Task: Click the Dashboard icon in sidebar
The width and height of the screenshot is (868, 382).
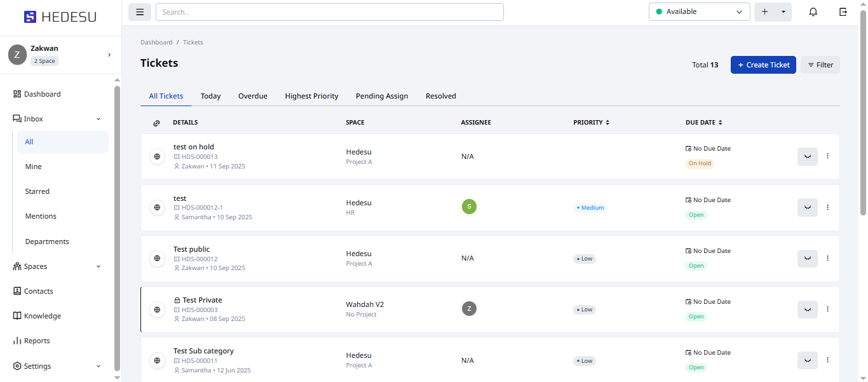Action: pyautogui.click(x=17, y=94)
